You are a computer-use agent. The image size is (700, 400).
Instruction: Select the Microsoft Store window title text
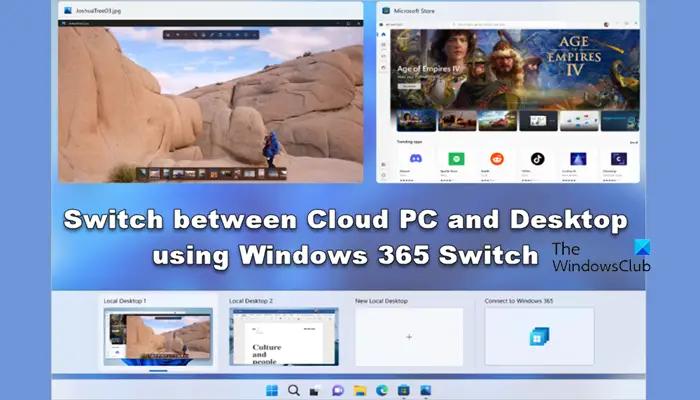[414, 10]
